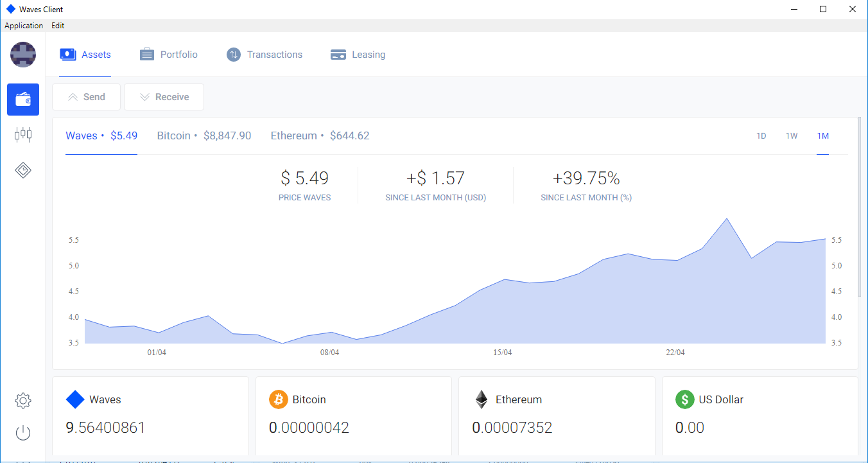
Task: Click the orange Bitcoin logo icon
Action: [x=279, y=399]
